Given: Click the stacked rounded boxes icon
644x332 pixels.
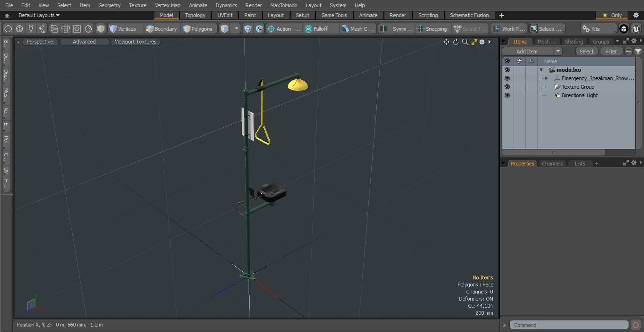Looking at the screenshot, I should 54,29.
